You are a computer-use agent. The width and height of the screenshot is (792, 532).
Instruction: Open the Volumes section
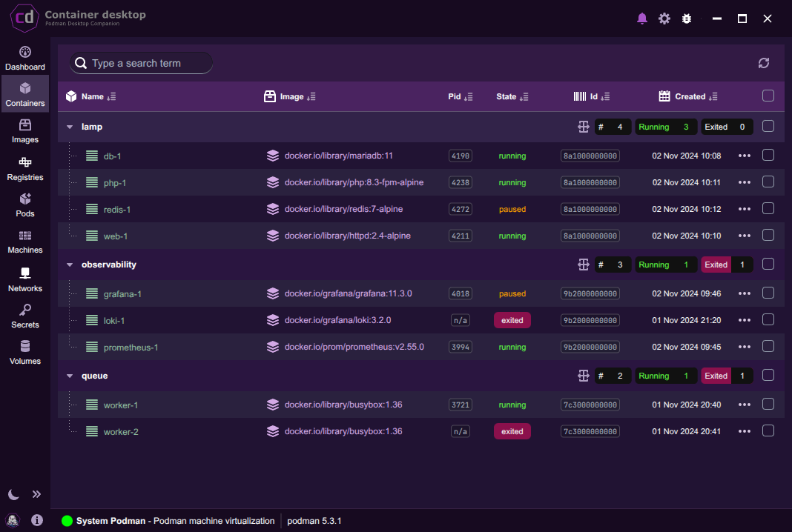click(x=24, y=352)
